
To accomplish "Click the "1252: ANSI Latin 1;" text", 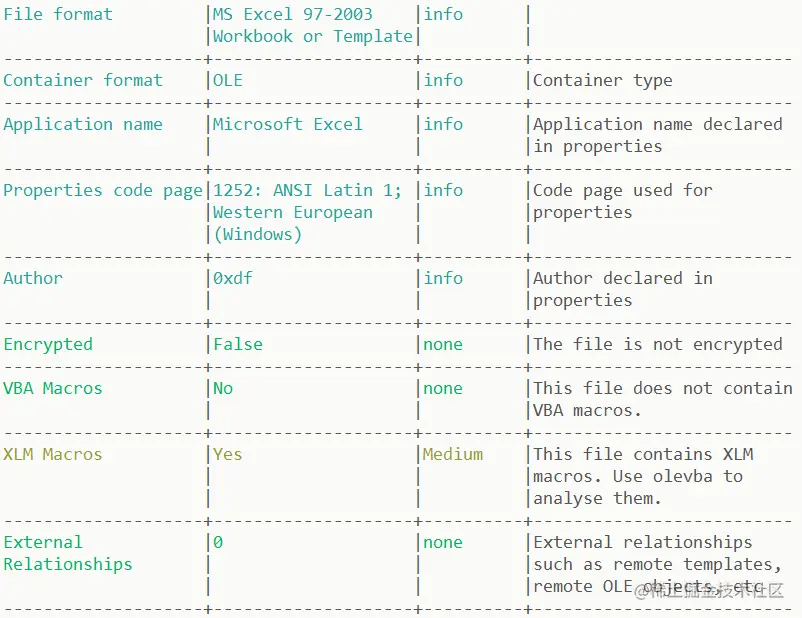I will click(x=307, y=190).
